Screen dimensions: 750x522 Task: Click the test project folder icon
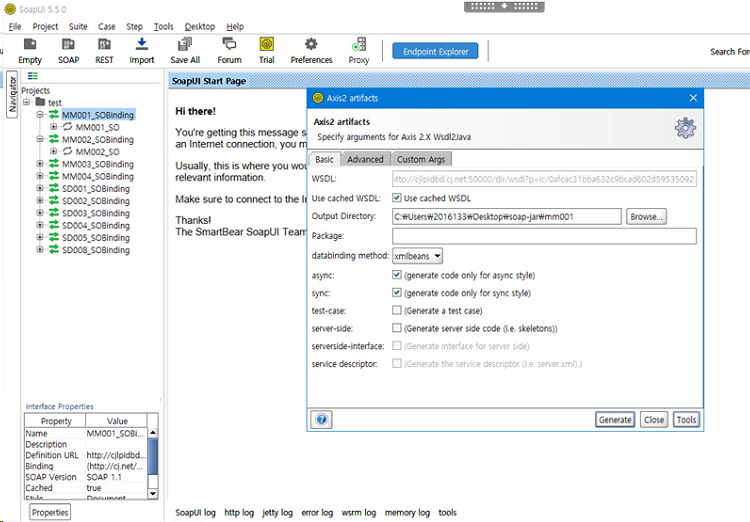[41, 102]
